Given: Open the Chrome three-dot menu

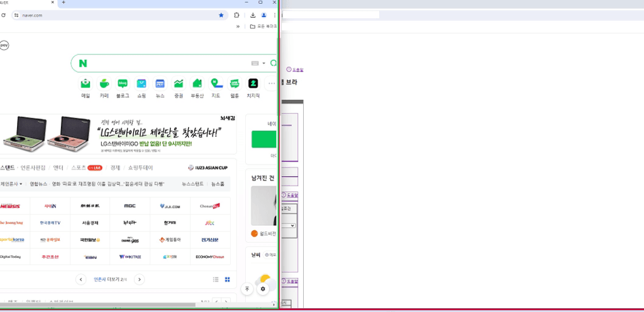Looking at the screenshot, I should point(274,15).
